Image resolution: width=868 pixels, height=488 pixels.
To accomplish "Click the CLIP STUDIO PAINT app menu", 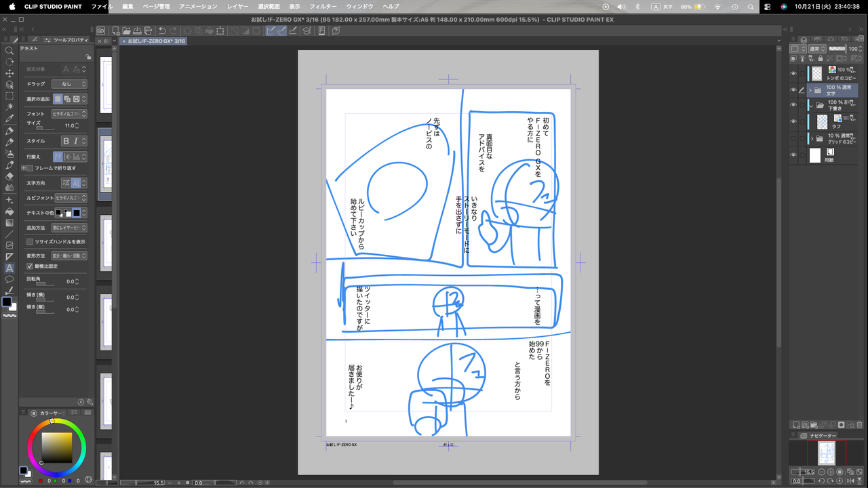I will (x=53, y=6).
